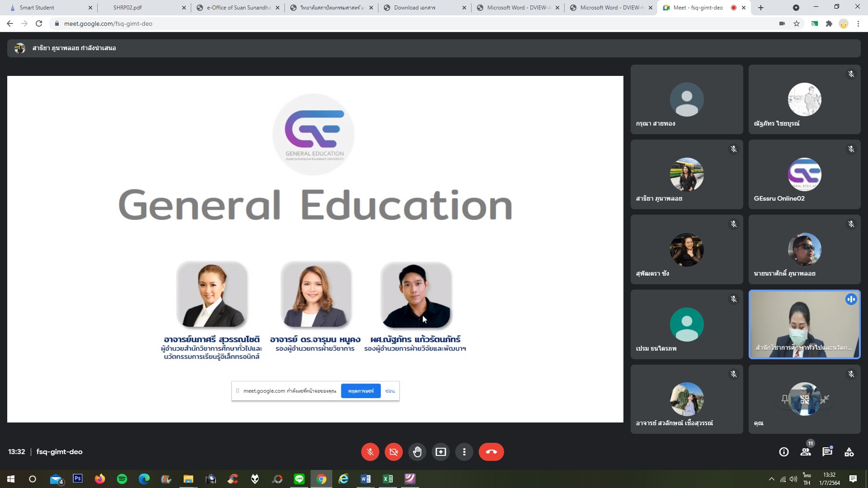Turn on the camera in Meet
The image size is (868, 488).
pos(393,452)
